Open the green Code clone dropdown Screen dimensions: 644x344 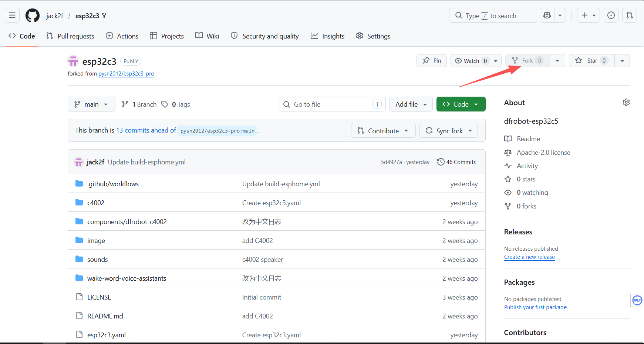click(461, 104)
